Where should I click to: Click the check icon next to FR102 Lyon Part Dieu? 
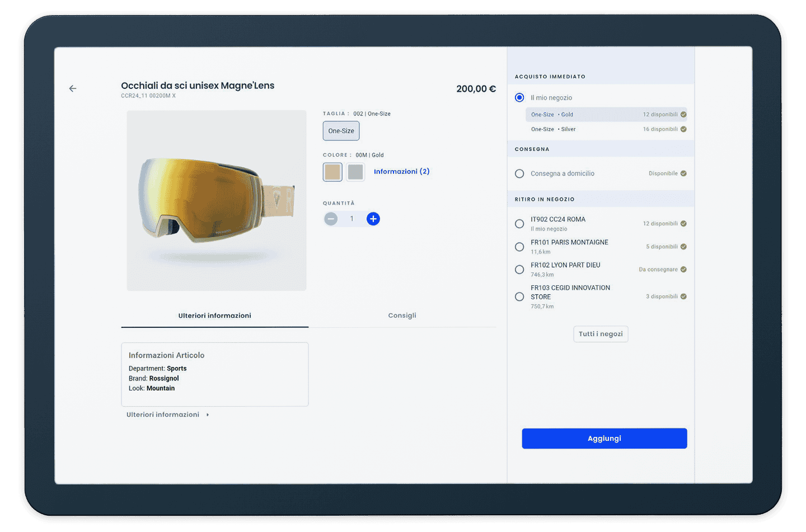click(683, 270)
